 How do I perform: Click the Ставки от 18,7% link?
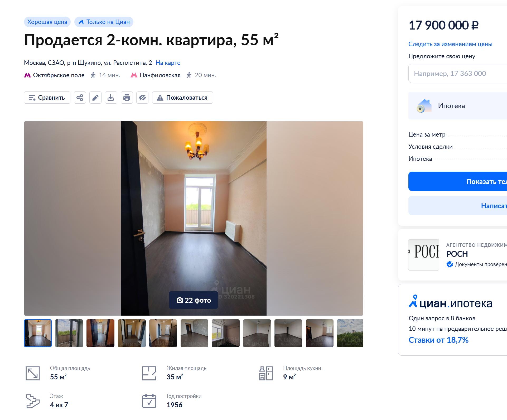click(x=438, y=340)
